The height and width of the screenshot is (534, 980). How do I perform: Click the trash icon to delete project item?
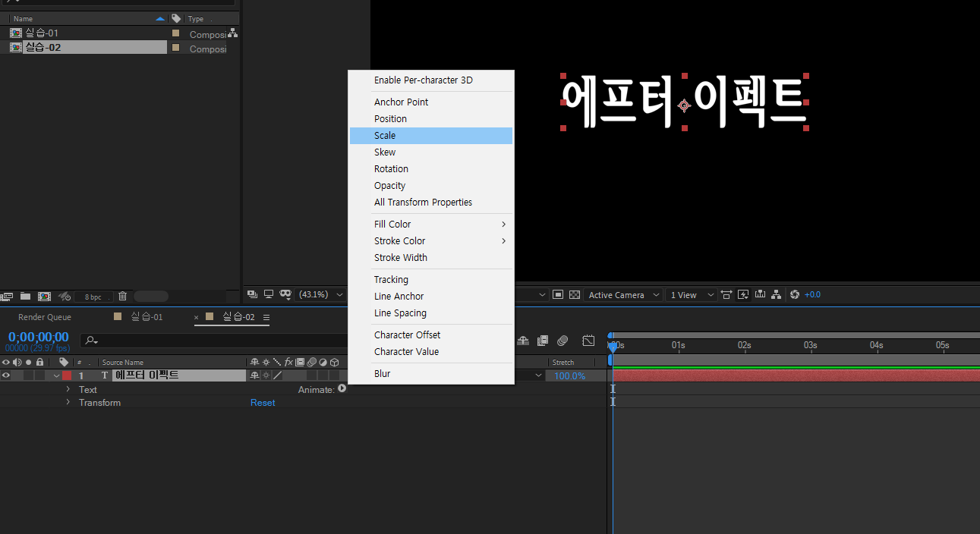click(x=122, y=296)
